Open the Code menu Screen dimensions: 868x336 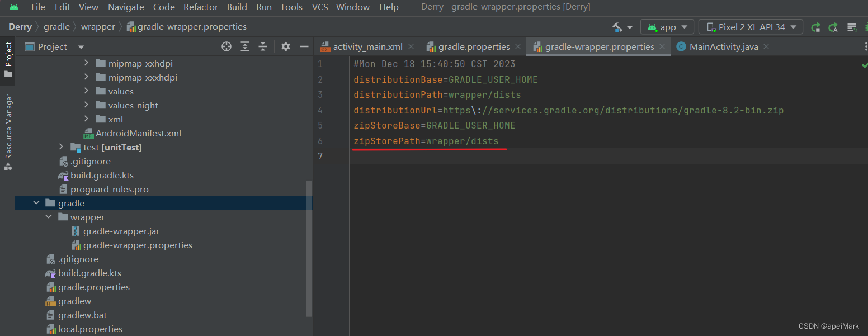(164, 7)
